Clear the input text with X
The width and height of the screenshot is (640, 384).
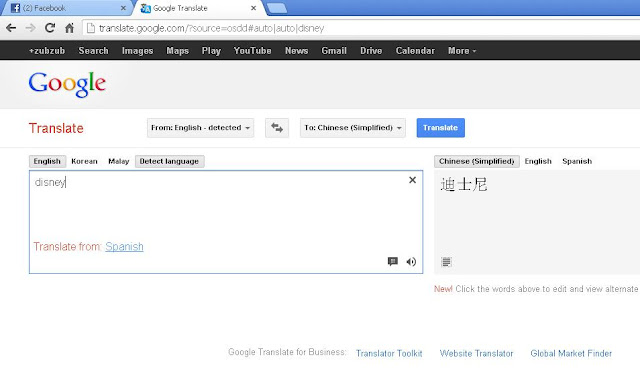pos(412,180)
